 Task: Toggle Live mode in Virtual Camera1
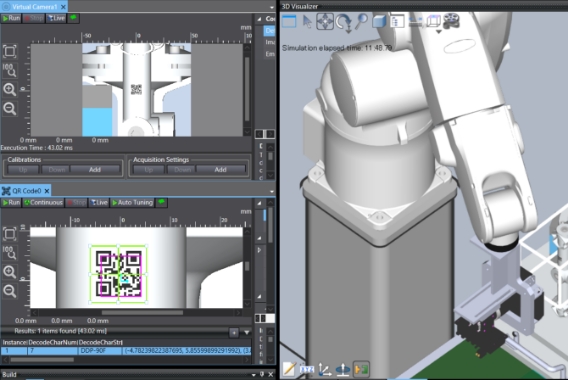point(56,18)
